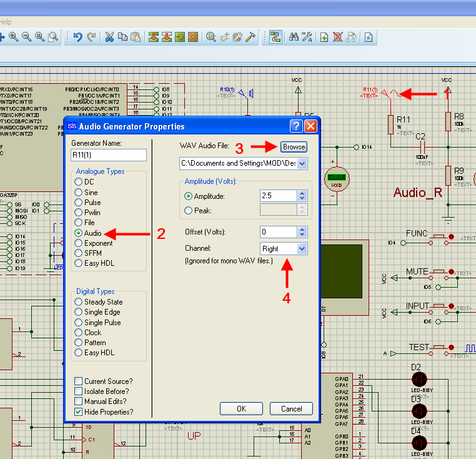Screen dimensions: 476x459
Task: Click the Undo arrow in toolbar
Action: 77,37
